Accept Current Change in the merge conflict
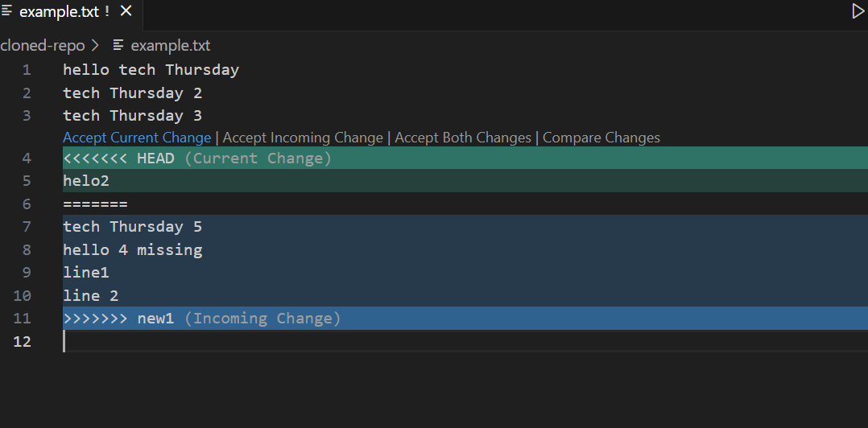Screen dimensions: 868x428 137,138
